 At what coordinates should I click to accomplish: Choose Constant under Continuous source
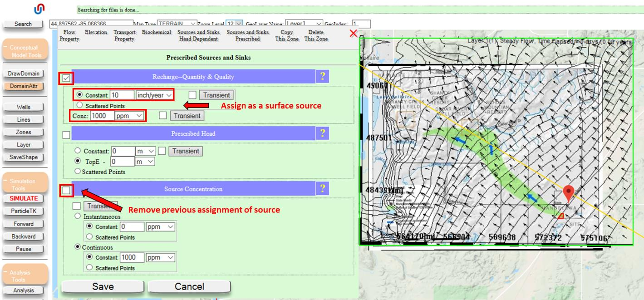(89, 257)
